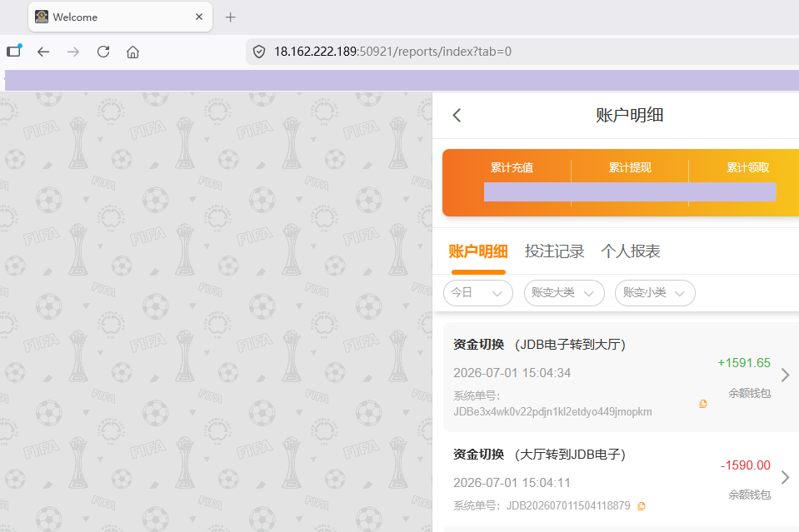
Task: Click 余额钱包 under the -1590.00 amount
Action: [x=750, y=495]
